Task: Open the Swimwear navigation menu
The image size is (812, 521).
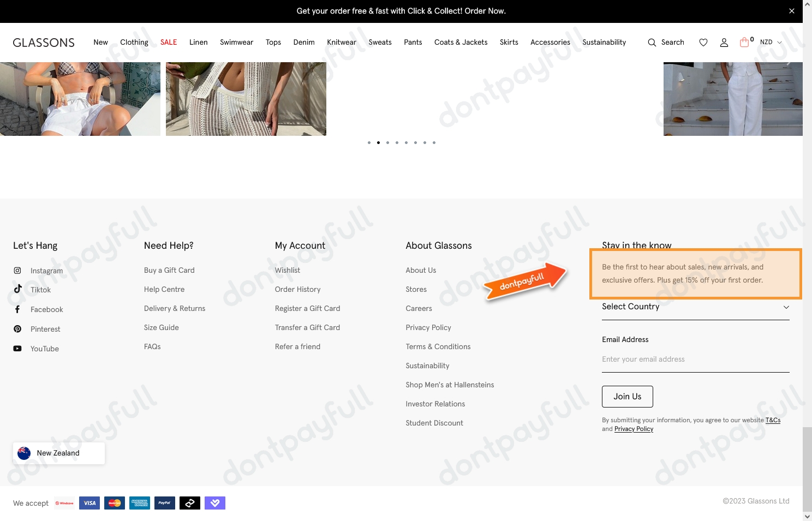Action: 236,42
